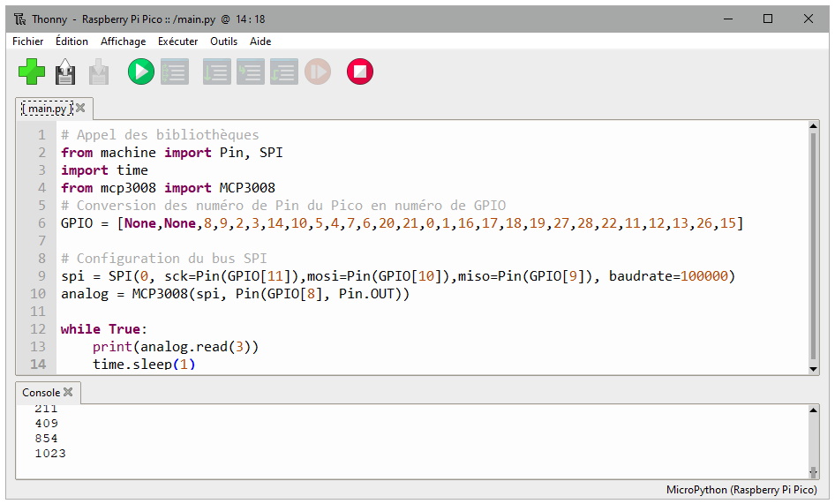Open the Fichier menu
Viewport: 835px width, 504px height.
click(x=28, y=41)
